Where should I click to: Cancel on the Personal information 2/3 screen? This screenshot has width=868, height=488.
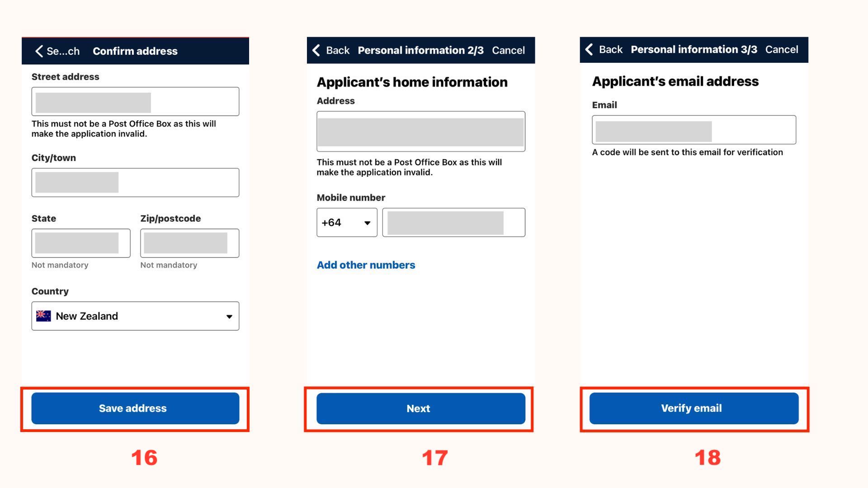[508, 50]
